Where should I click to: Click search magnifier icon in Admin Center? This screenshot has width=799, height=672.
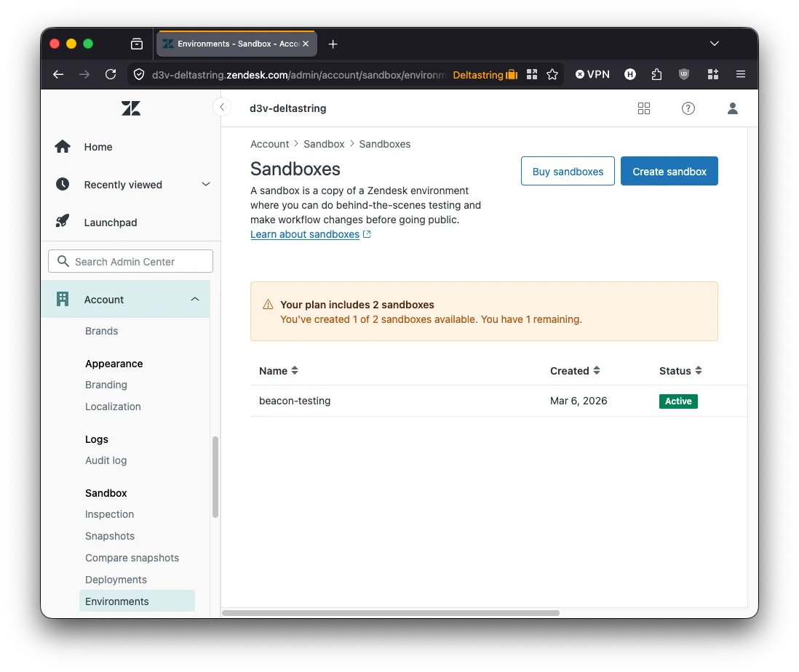(63, 261)
